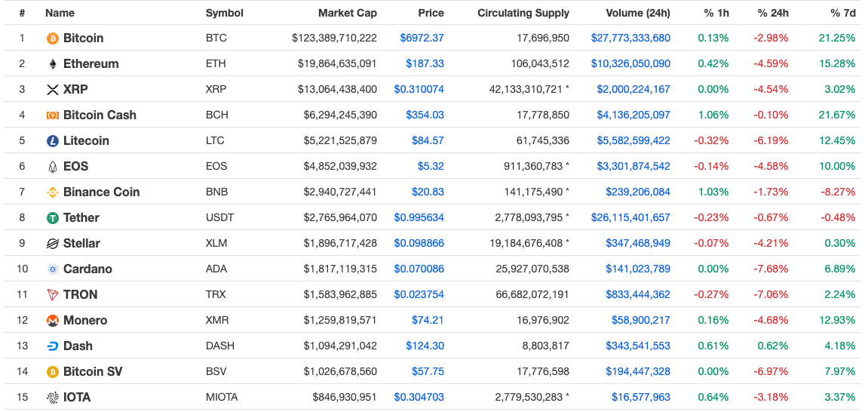Open the Bitcoin Cash name link
Screen dimensions: 868x412
point(100,115)
